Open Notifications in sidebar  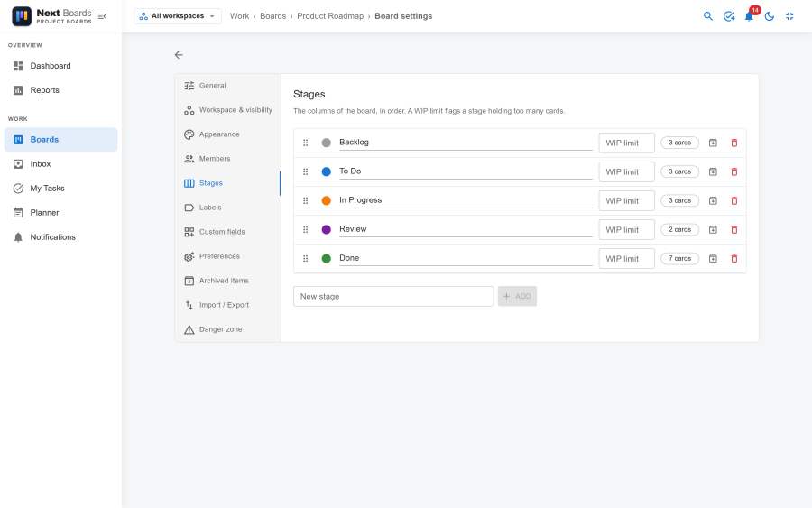(x=61, y=237)
